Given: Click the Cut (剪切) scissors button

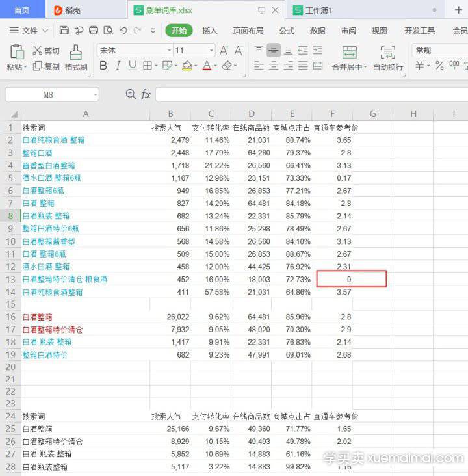Looking at the screenshot, I should pyautogui.click(x=46, y=51).
